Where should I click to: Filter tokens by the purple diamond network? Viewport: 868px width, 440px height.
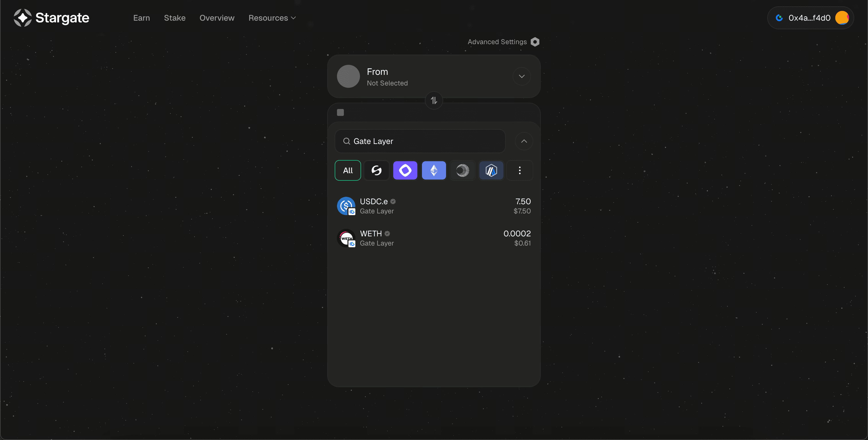405,170
